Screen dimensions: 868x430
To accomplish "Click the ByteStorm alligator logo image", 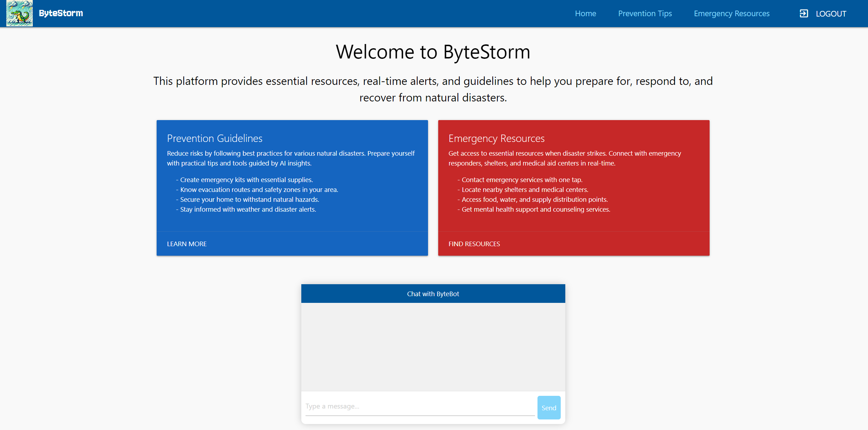I will click(x=19, y=13).
